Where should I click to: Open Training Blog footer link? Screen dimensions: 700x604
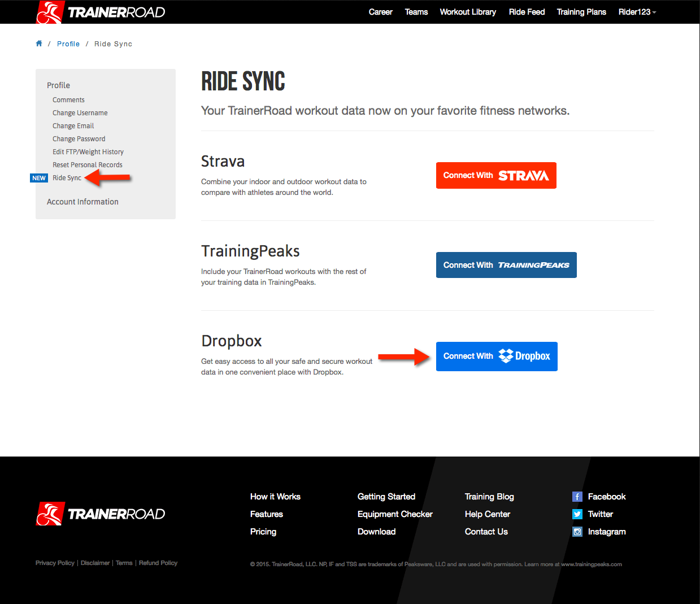(489, 497)
